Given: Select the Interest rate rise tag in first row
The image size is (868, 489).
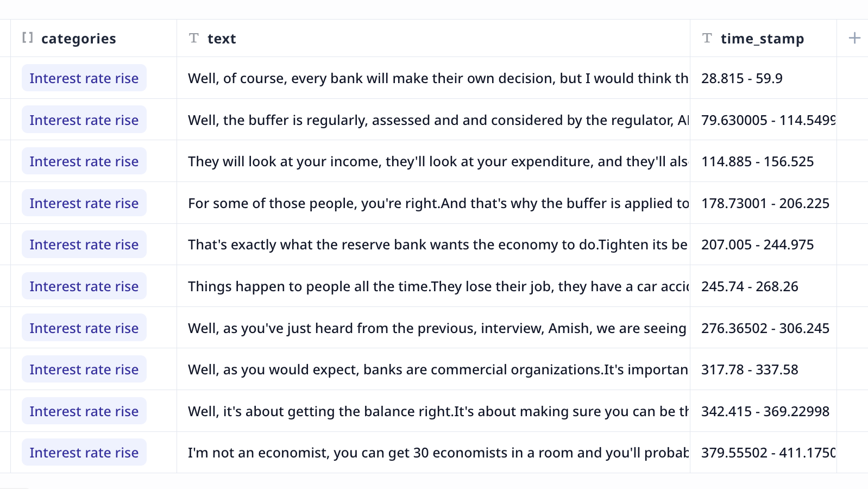Looking at the screenshot, I should [x=84, y=78].
